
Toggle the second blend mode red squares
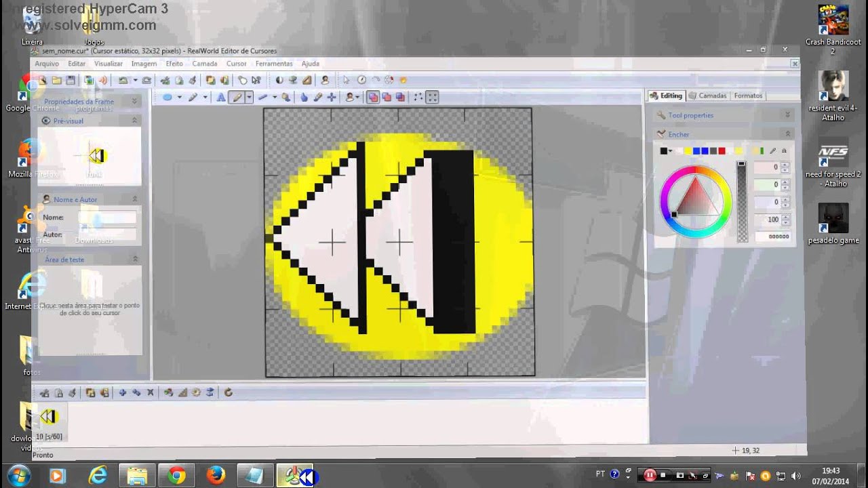pos(387,97)
